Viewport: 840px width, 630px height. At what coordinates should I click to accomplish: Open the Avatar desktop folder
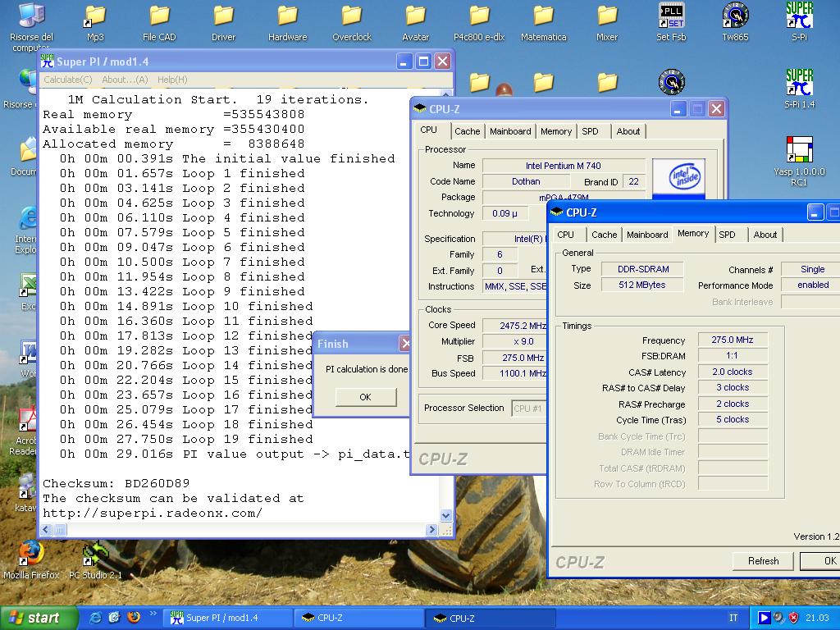click(416, 22)
